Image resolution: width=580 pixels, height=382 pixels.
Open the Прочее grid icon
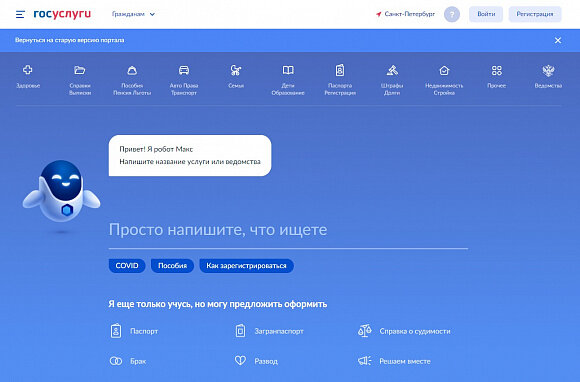(x=496, y=70)
